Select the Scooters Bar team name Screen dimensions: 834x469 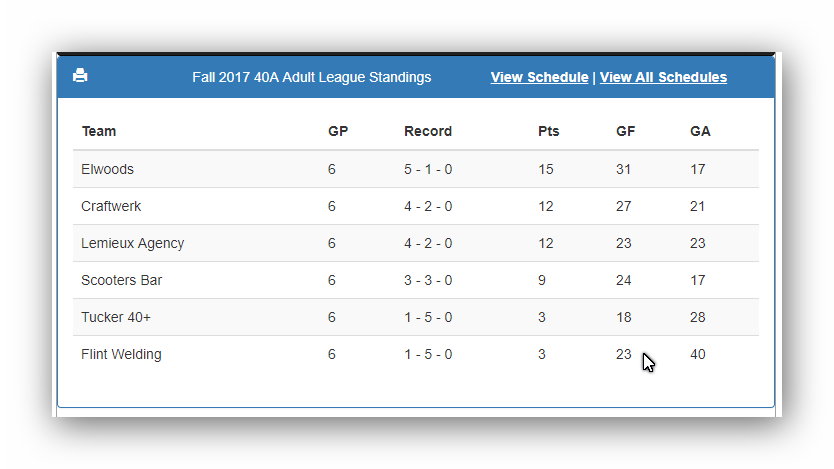point(121,280)
